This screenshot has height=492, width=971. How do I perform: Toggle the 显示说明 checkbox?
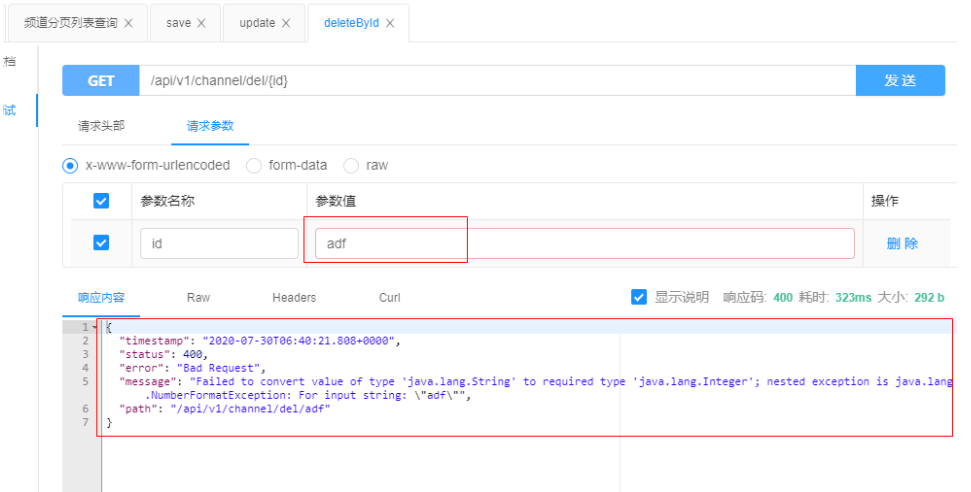coord(638,297)
